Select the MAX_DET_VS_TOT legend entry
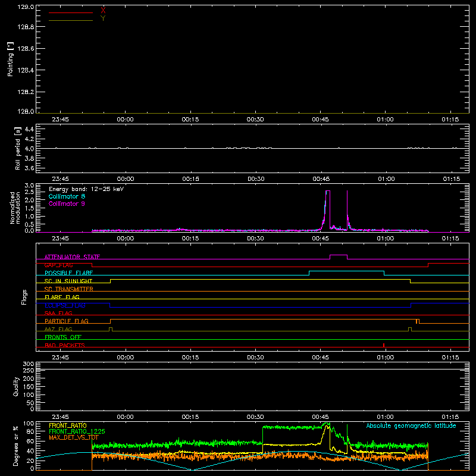 pos(74,437)
